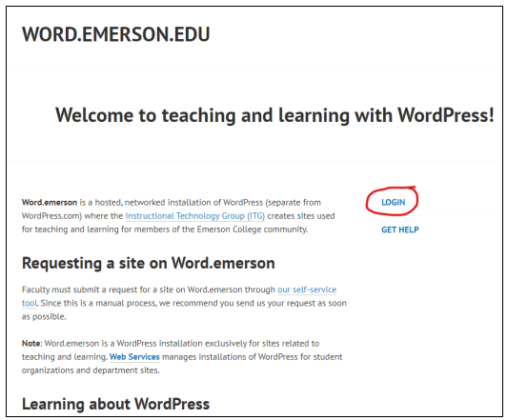Viewport: 507px width, 420px height.
Task: Click the bold 'Word.emerson' intro text
Action: (50, 203)
